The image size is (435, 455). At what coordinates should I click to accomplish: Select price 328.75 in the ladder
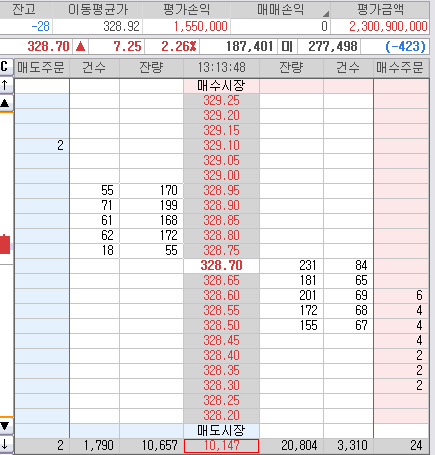221,251
